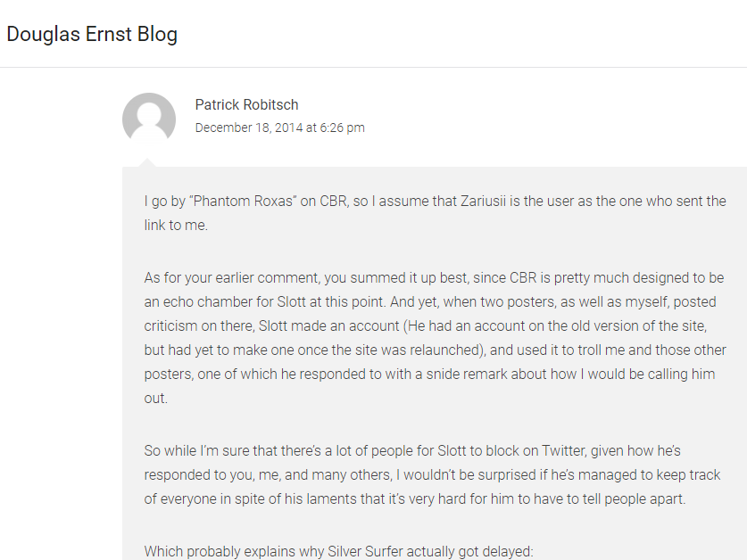Click the name "Zariusii" in first paragraph
The width and height of the screenshot is (747, 560).
[483, 201]
